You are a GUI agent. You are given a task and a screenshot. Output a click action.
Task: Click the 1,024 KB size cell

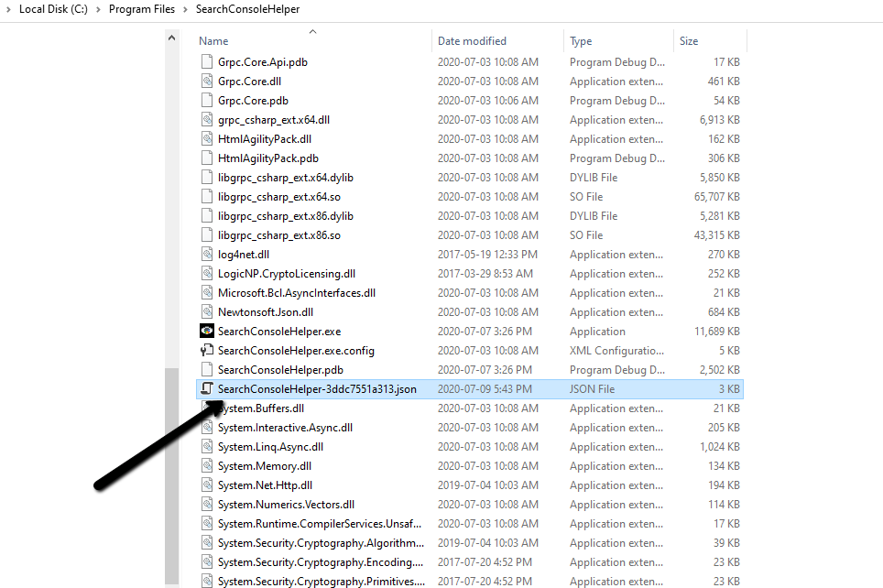point(720,447)
